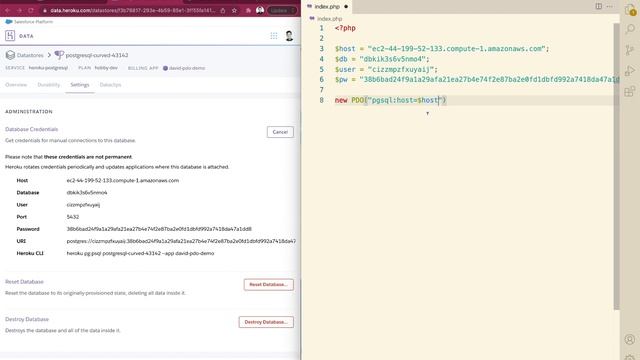The height and width of the screenshot is (360, 640).
Task: Click the Postgres icon beside postgresql-curved-43142
Action: coord(59,55)
